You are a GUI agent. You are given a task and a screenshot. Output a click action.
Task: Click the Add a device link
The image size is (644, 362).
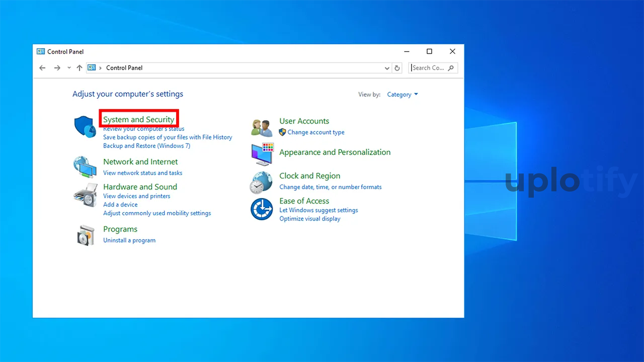coord(120,205)
